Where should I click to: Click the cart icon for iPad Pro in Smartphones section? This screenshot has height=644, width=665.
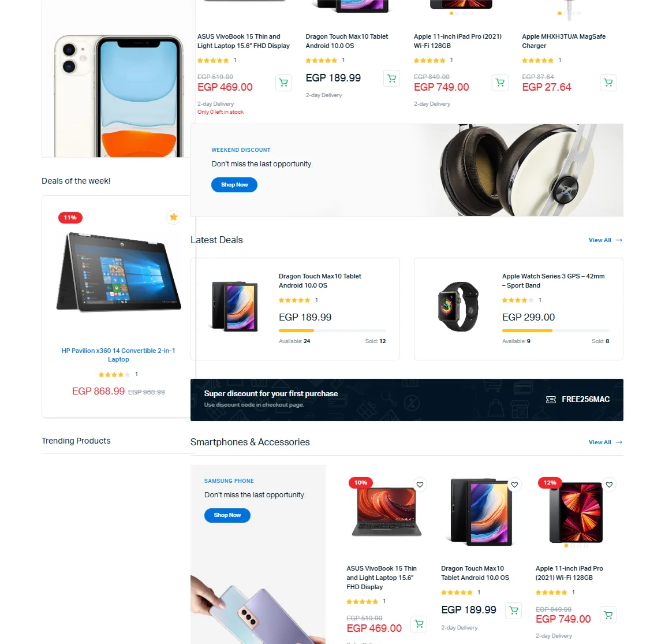click(608, 615)
